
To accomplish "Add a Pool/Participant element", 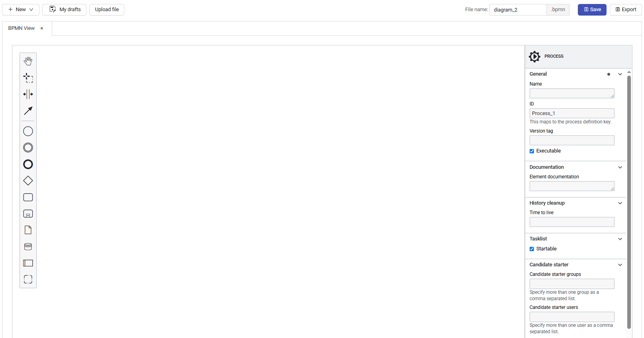I will point(28,263).
